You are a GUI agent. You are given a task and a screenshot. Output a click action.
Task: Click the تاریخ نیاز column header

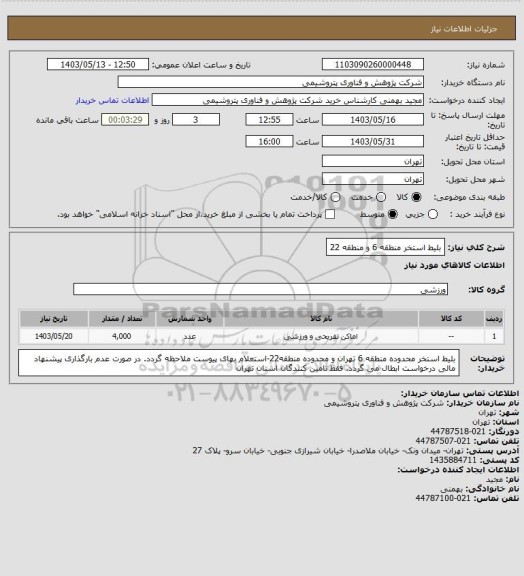click(x=54, y=318)
